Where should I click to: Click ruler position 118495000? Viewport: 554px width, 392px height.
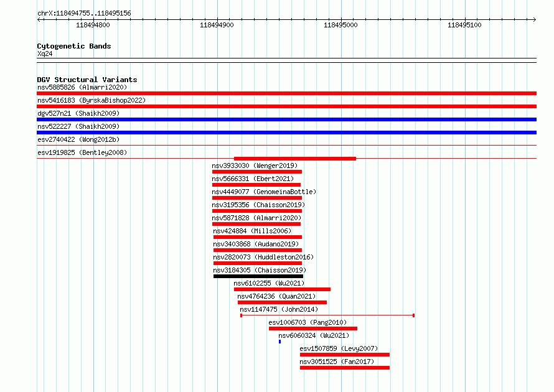pyautogui.click(x=340, y=25)
